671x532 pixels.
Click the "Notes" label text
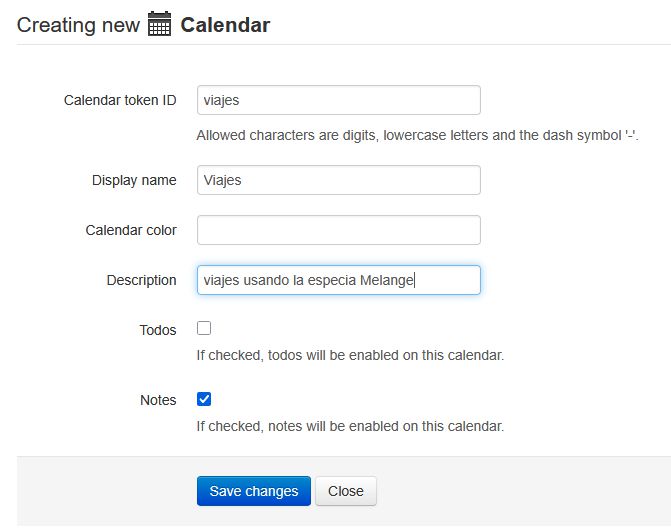point(158,400)
